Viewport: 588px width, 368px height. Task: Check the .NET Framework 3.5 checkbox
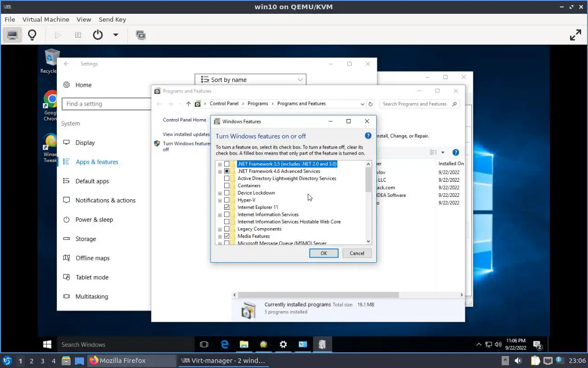click(227, 164)
